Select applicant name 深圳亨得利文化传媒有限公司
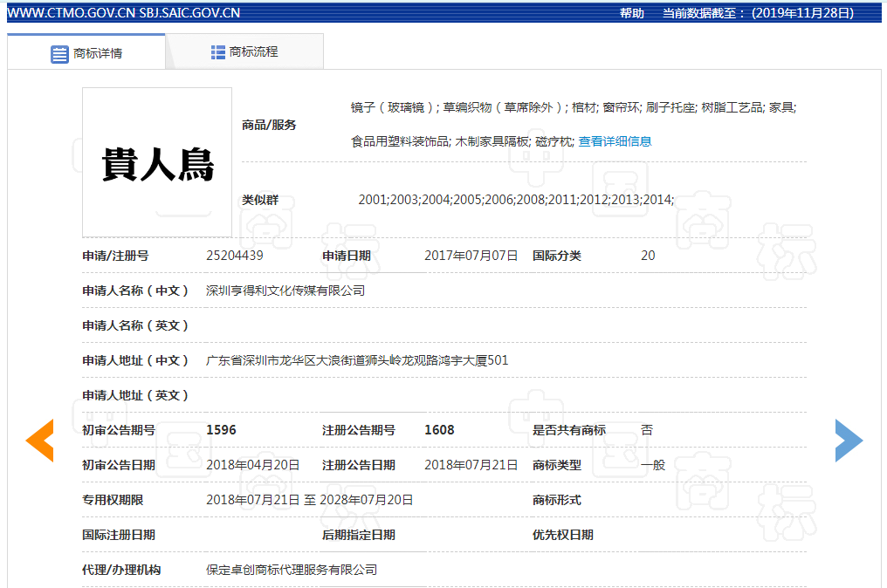Viewport: 887px width, 588px height. point(285,291)
